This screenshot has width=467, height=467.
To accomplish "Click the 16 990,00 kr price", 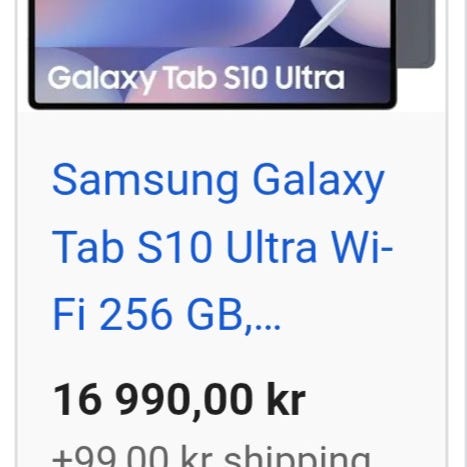I will [179, 400].
